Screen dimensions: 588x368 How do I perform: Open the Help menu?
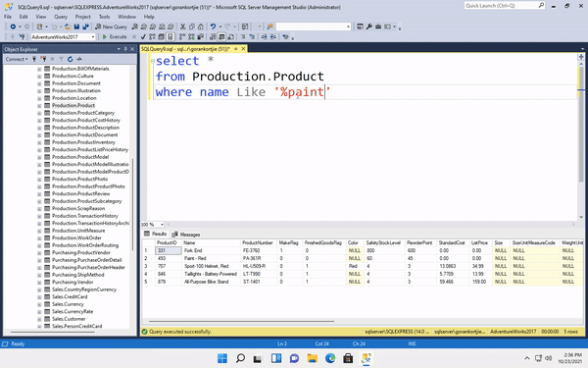click(149, 17)
